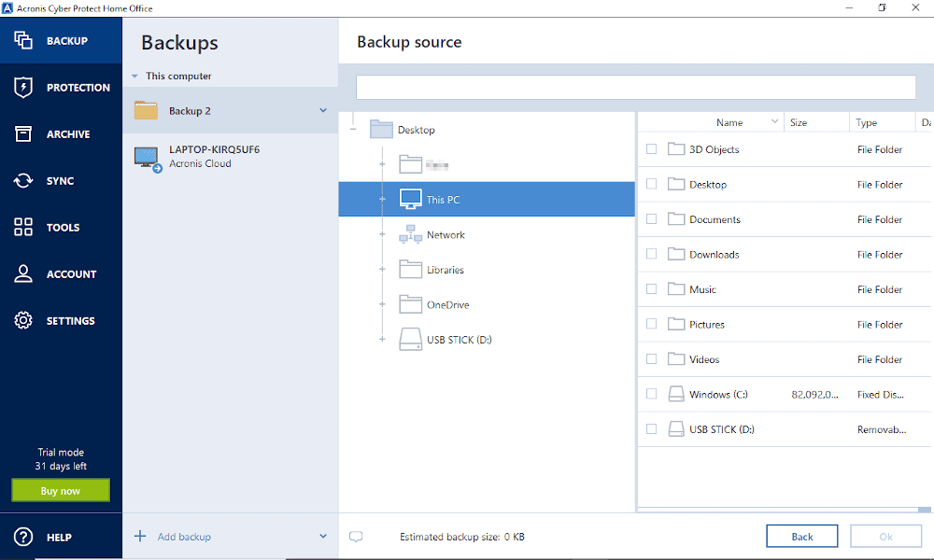Open the Settings gear icon
Image resolution: width=934 pixels, height=560 pixels.
(x=23, y=320)
